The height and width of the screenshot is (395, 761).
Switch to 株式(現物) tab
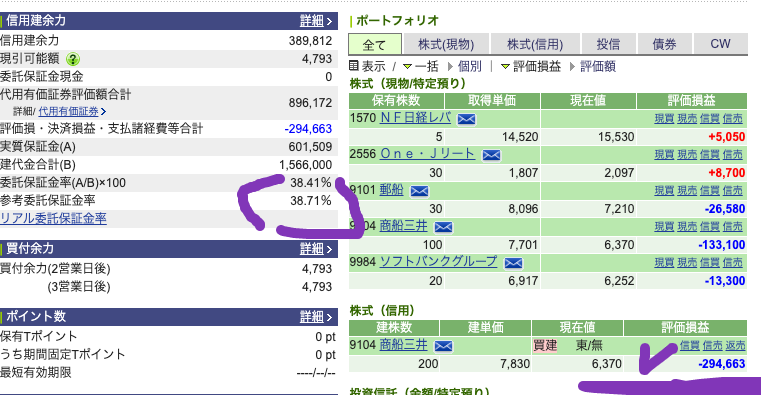coord(446,45)
